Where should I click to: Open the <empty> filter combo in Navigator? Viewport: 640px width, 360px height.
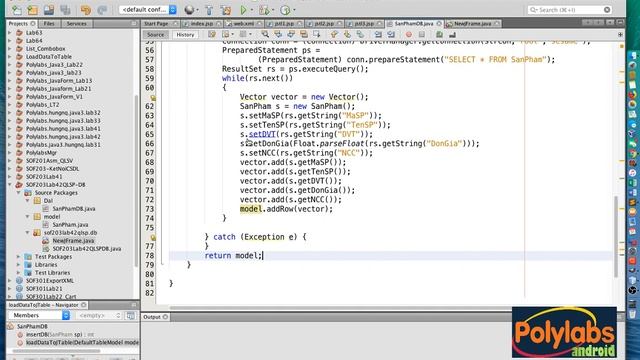(99, 316)
